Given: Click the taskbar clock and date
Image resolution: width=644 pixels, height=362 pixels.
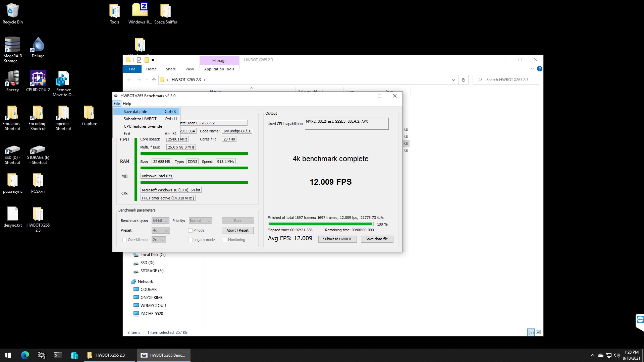Looking at the screenshot, I should click(631, 355).
